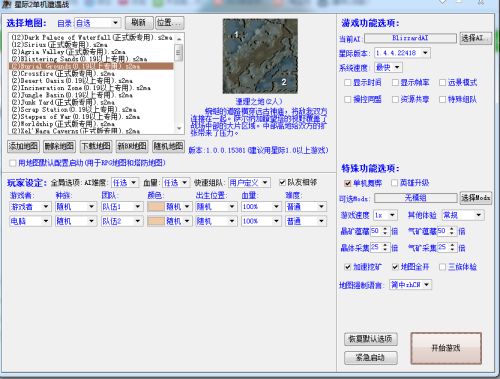This screenshot has width=500, height=379.
Task: Click the 新BN地图 button
Action: [x=132, y=146]
